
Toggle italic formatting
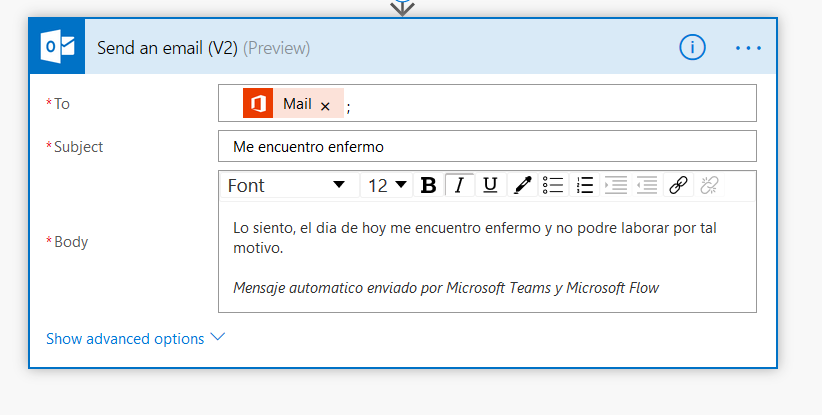tap(459, 185)
